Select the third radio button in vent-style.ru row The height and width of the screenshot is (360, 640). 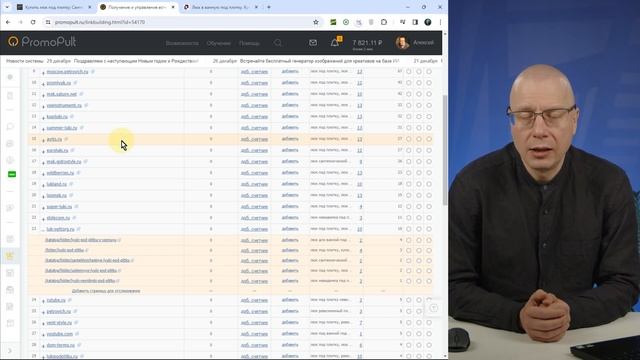pyautogui.click(x=429, y=322)
